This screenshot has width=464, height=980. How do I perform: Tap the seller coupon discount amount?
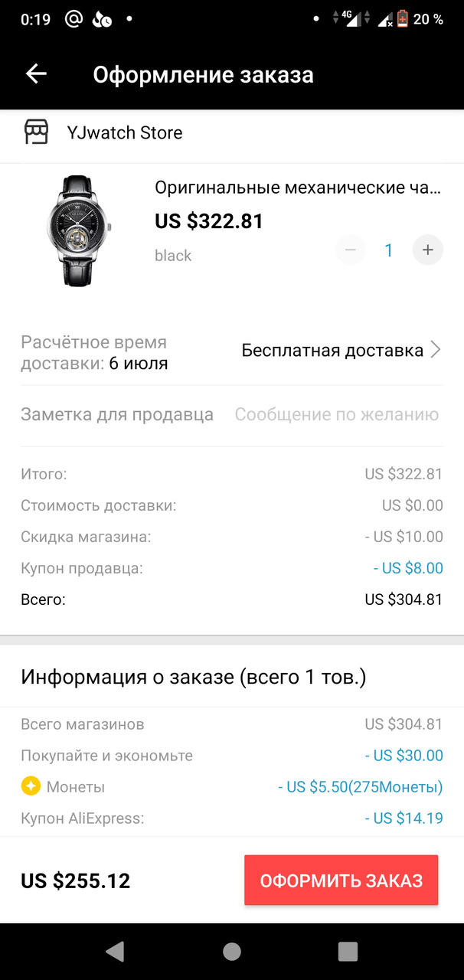[x=408, y=568]
